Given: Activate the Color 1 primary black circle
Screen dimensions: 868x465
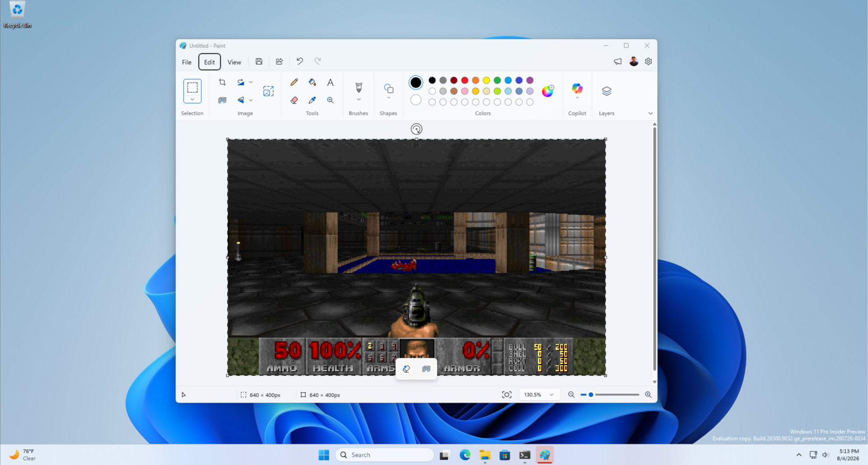Looking at the screenshot, I should (x=416, y=82).
